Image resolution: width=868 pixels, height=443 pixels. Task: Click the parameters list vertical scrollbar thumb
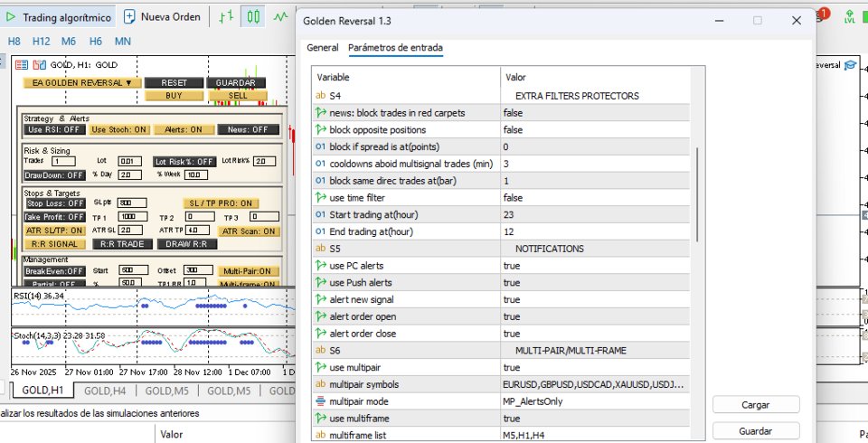(x=697, y=193)
